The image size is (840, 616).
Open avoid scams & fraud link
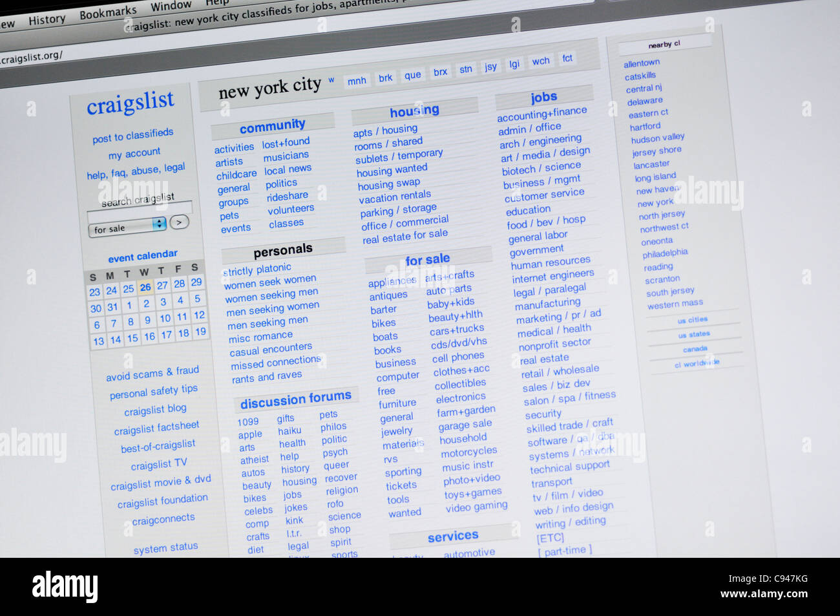point(152,373)
